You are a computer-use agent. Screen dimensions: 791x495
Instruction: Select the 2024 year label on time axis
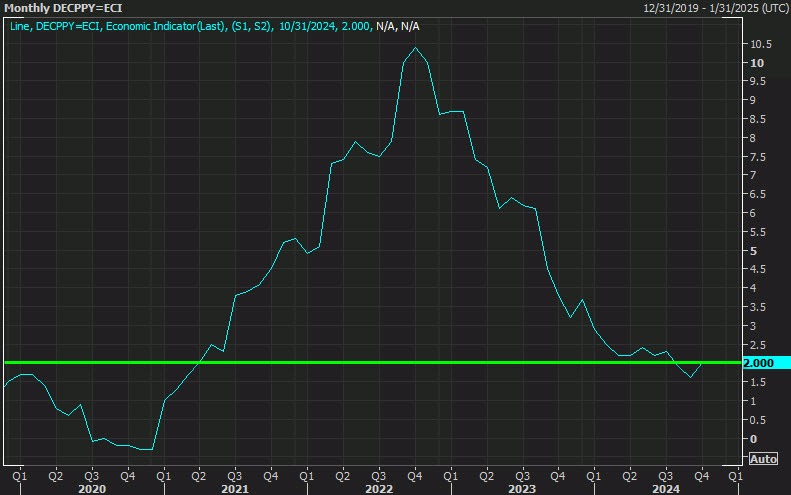(665, 488)
